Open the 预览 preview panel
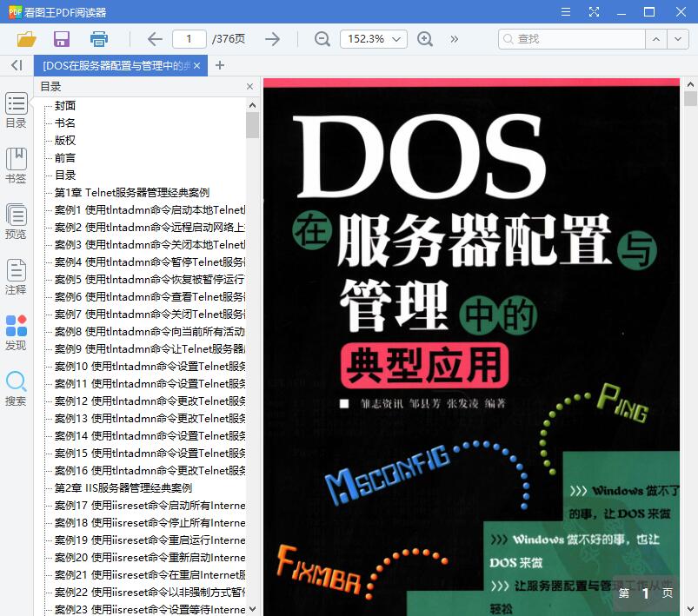 click(16, 222)
